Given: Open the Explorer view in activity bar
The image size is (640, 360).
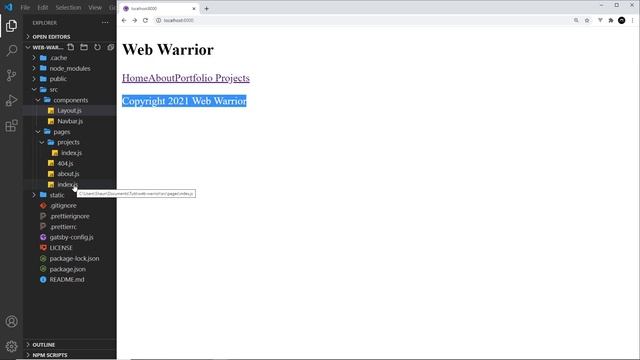Looking at the screenshot, I should click(11, 26).
